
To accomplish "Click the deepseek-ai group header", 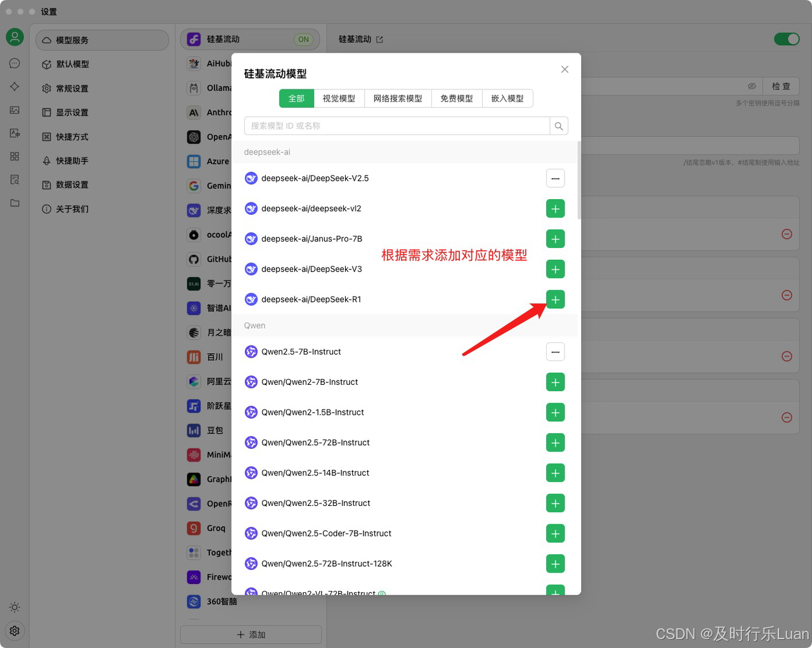I will pos(267,152).
